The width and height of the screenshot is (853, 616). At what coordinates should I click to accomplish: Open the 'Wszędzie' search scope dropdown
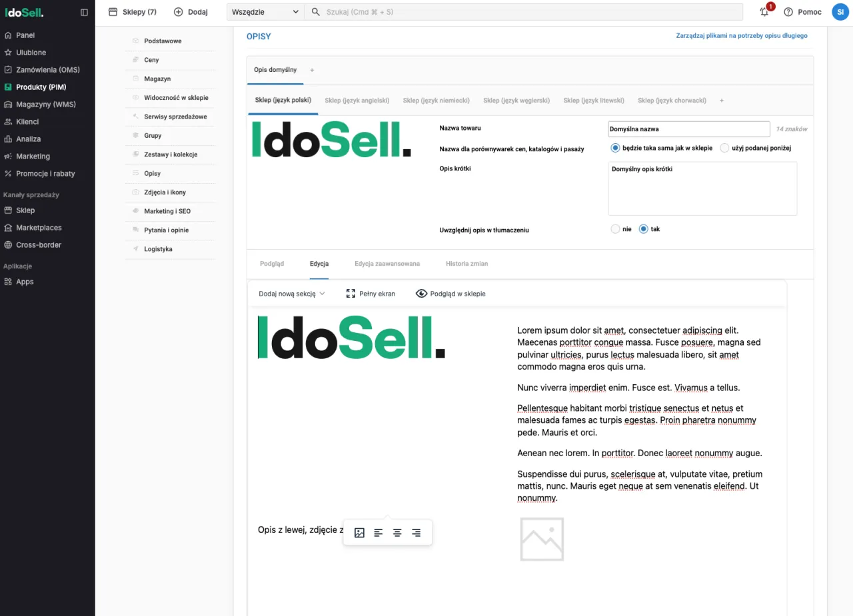265,12
